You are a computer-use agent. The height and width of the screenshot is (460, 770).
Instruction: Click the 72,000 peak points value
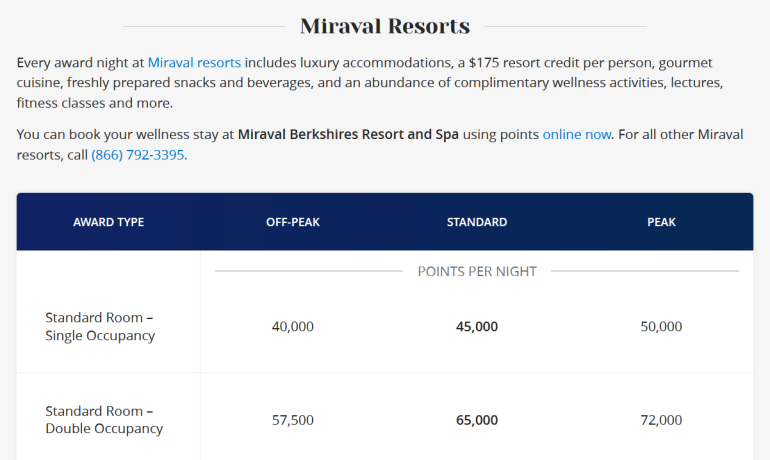click(x=661, y=420)
